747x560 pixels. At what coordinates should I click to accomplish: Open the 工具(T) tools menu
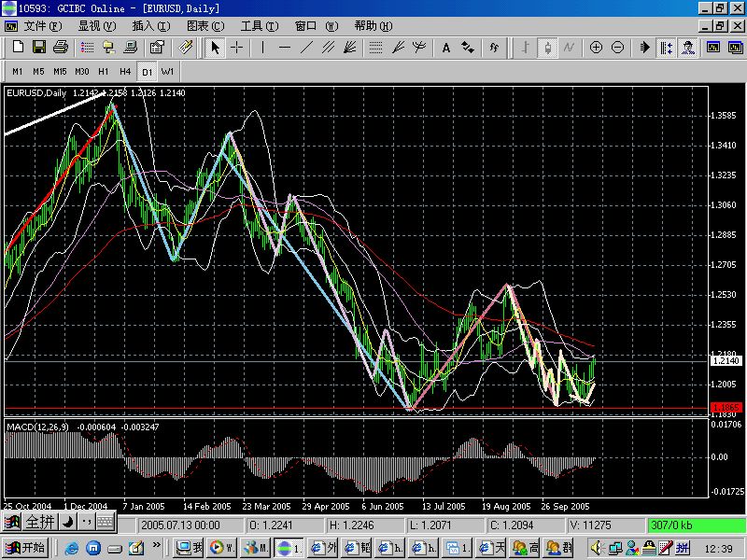coord(260,26)
